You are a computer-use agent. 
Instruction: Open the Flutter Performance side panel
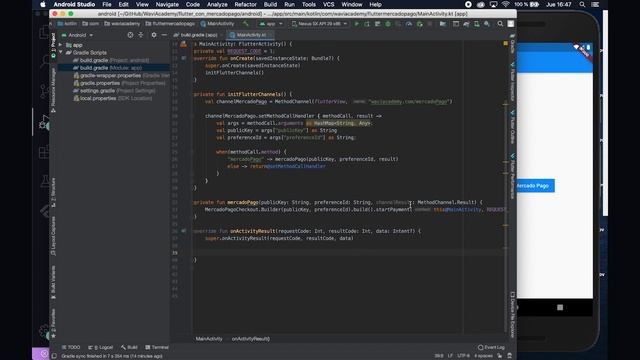pos(513,176)
